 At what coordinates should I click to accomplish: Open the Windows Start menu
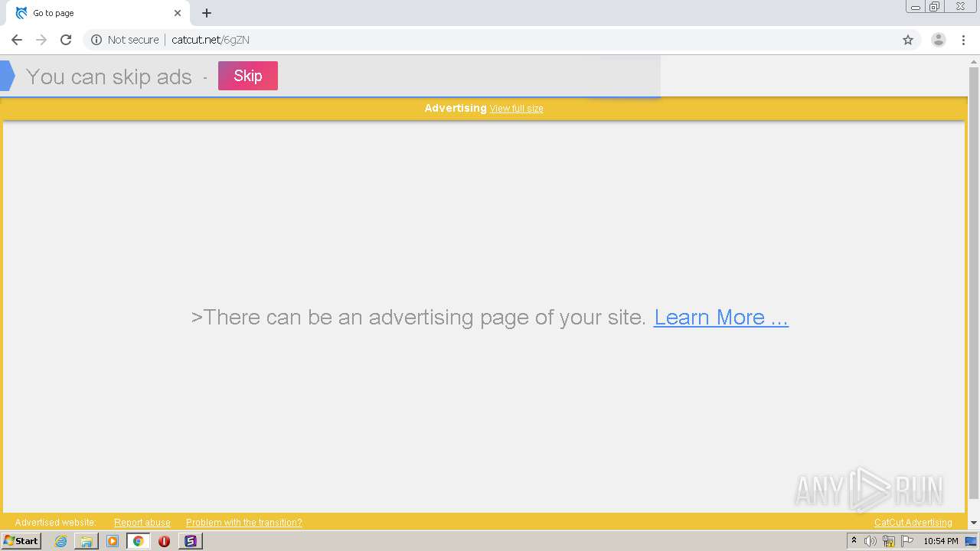[x=21, y=540]
